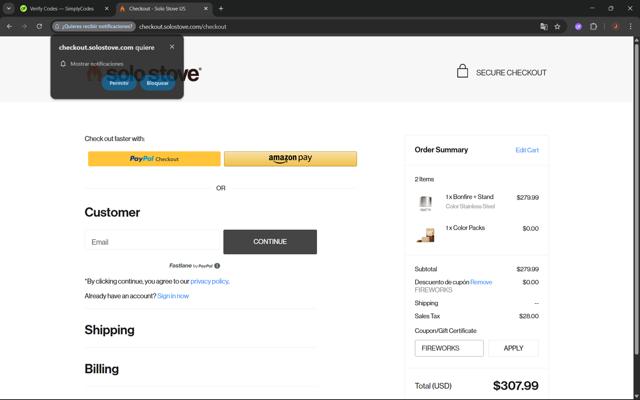Click Bloquear to block notifications
The width and height of the screenshot is (640, 400).
click(x=158, y=83)
